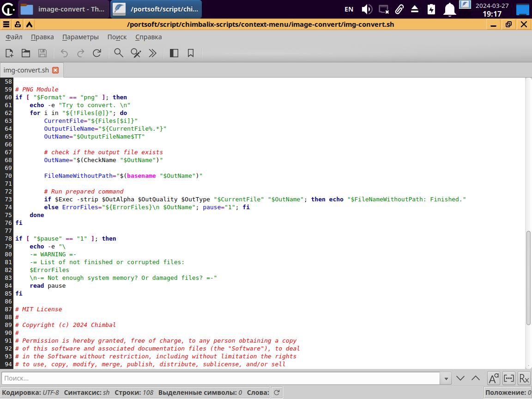
Task: Click into the Поиск search field
Action: pyautogui.click(x=222, y=378)
